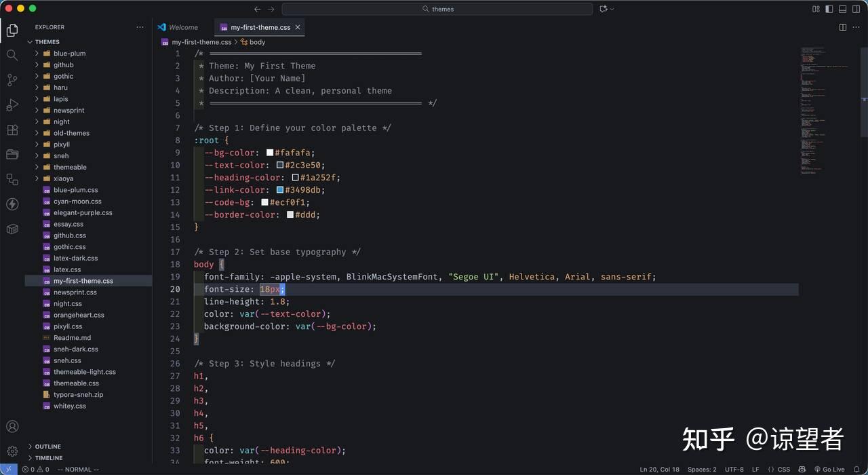
Task: Open the Extensions view
Action: point(12,130)
